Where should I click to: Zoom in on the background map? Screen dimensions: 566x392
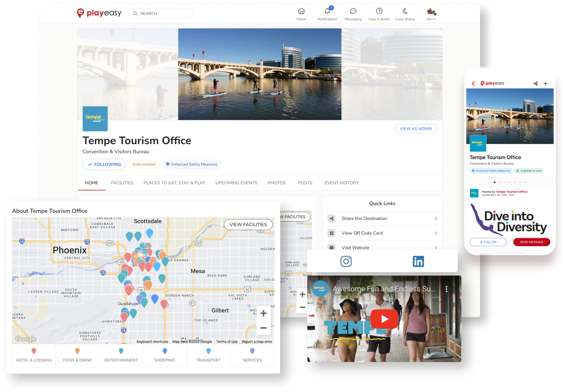coord(302,294)
